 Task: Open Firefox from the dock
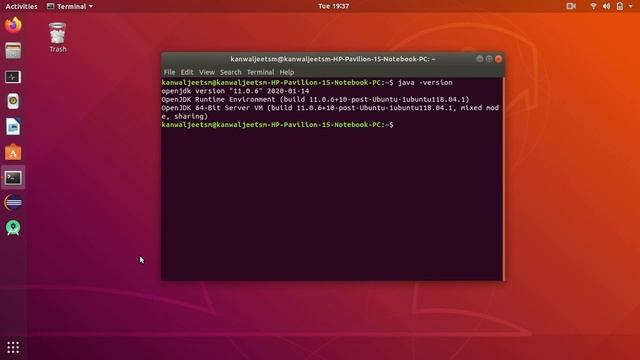coord(13,25)
